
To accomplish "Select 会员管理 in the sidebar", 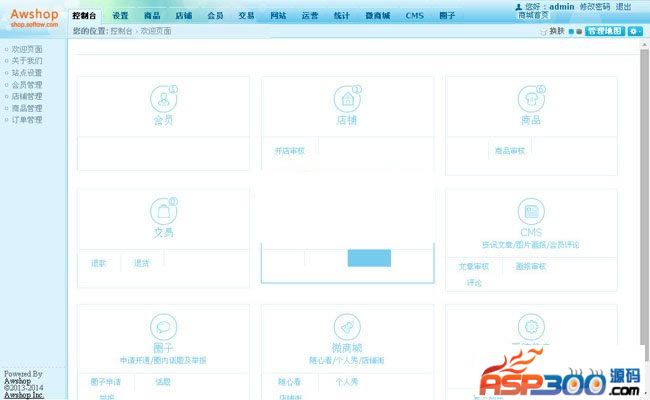I will 27,85.
